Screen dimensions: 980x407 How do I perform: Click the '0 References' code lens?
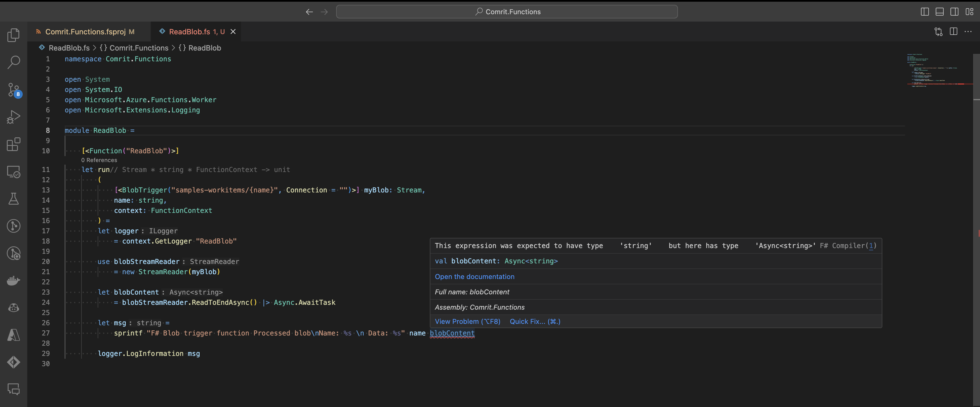click(x=99, y=160)
